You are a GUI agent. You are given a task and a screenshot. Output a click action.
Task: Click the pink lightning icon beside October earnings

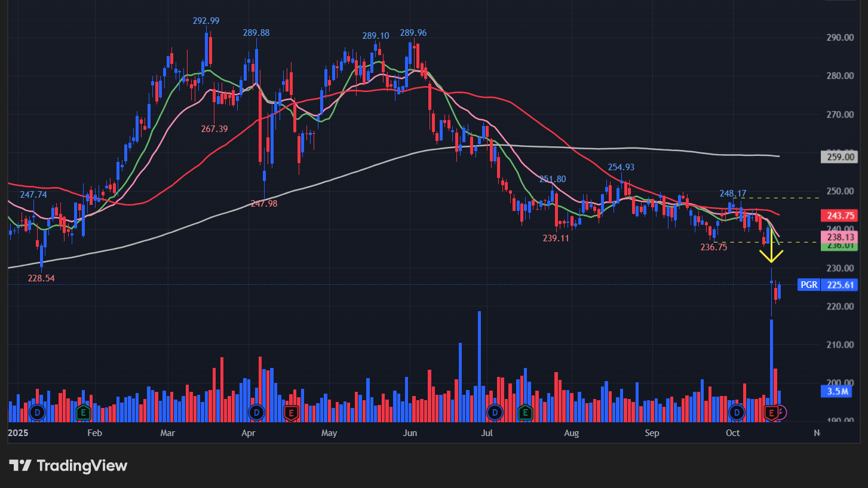[781, 412]
